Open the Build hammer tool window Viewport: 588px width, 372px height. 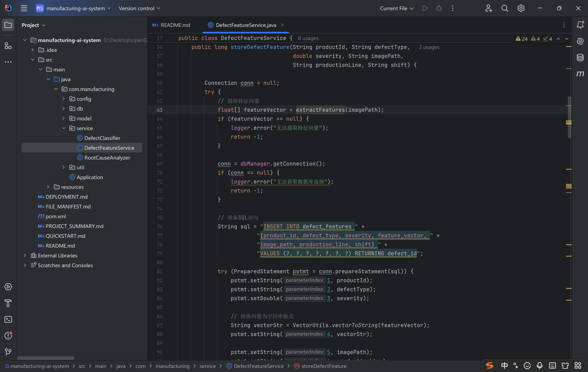pos(8,303)
